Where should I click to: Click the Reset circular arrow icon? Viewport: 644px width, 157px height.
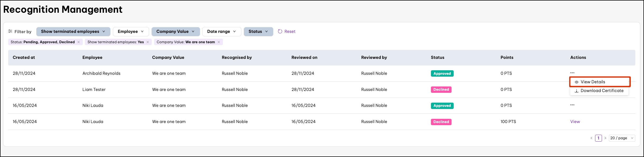tap(280, 31)
